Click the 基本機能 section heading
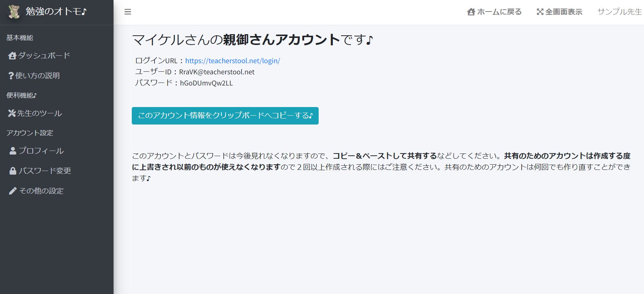The image size is (644, 294). pos(20,38)
